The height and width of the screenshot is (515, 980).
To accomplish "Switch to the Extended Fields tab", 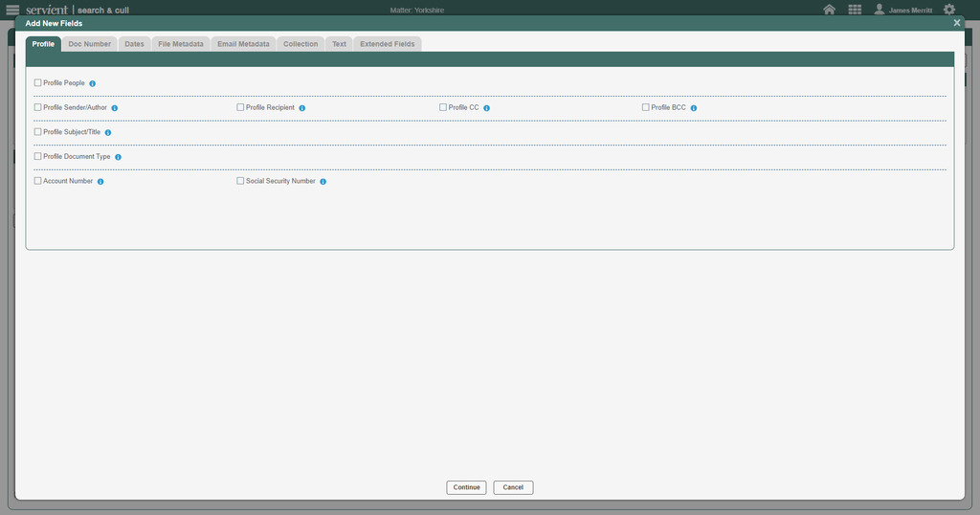I will click(388, 44).
